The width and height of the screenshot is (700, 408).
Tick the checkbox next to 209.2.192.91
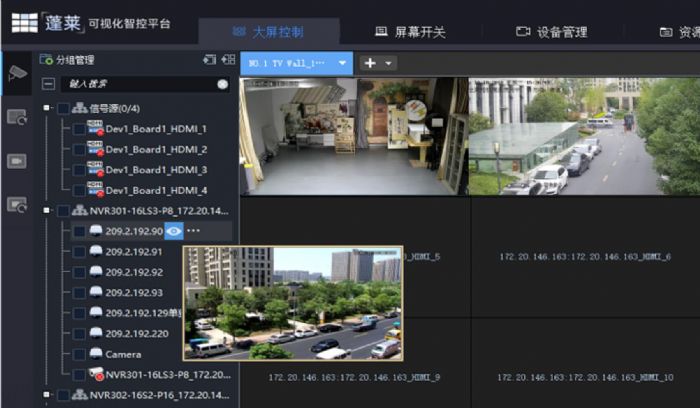coord(79,252)
